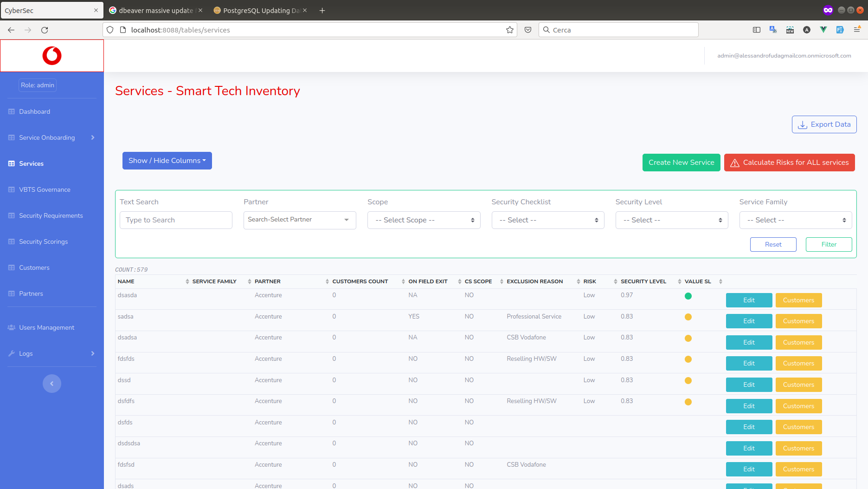868x489 pixels.
Task: Click the yellow value indicator for sadsa
Action: (688, 317)
